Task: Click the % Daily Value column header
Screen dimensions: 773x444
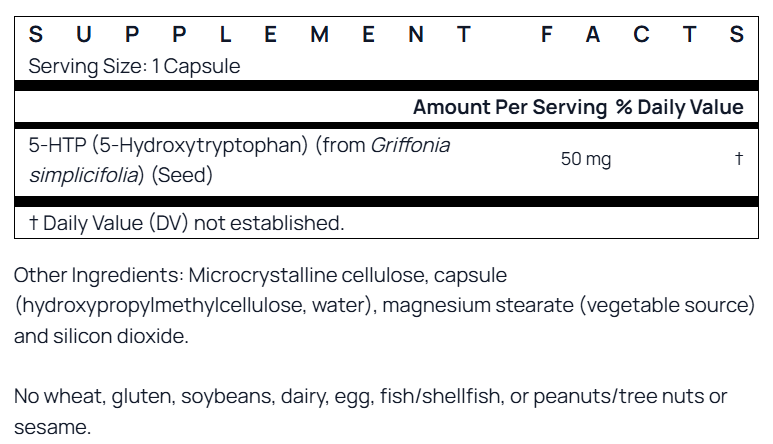Action: pos(680,107)
